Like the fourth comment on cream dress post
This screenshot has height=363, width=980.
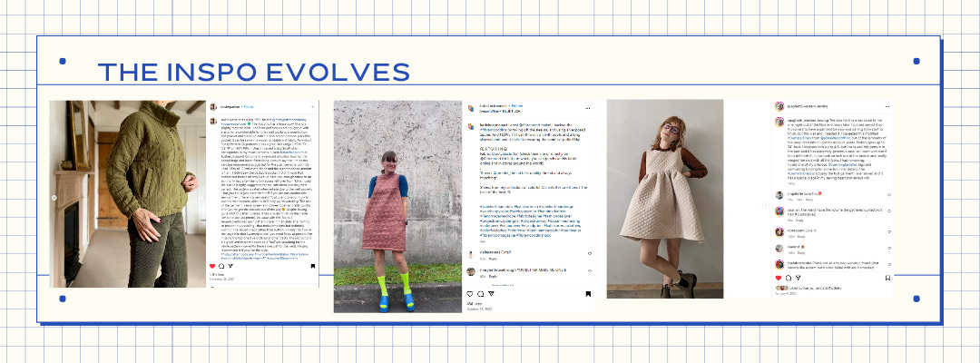point(889,249)
